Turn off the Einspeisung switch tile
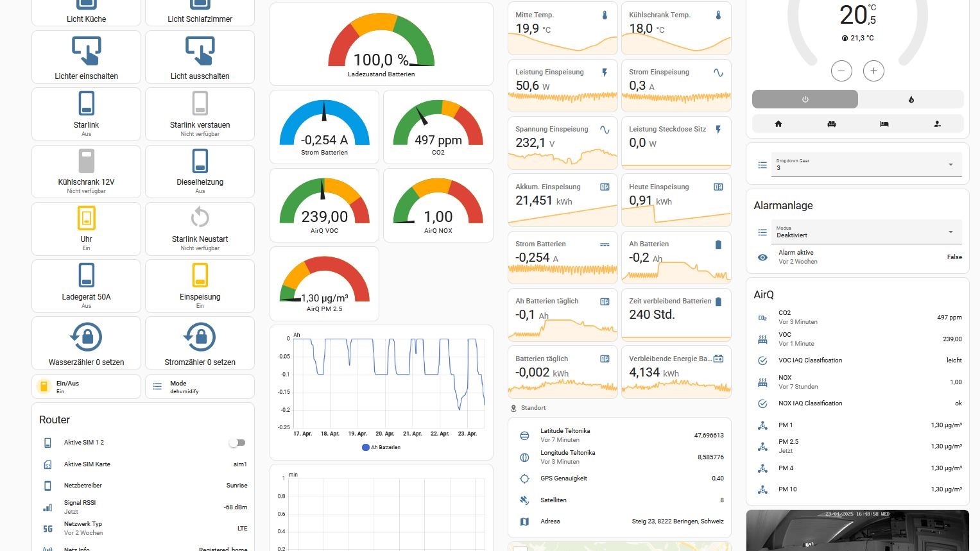 coord(200,276)
